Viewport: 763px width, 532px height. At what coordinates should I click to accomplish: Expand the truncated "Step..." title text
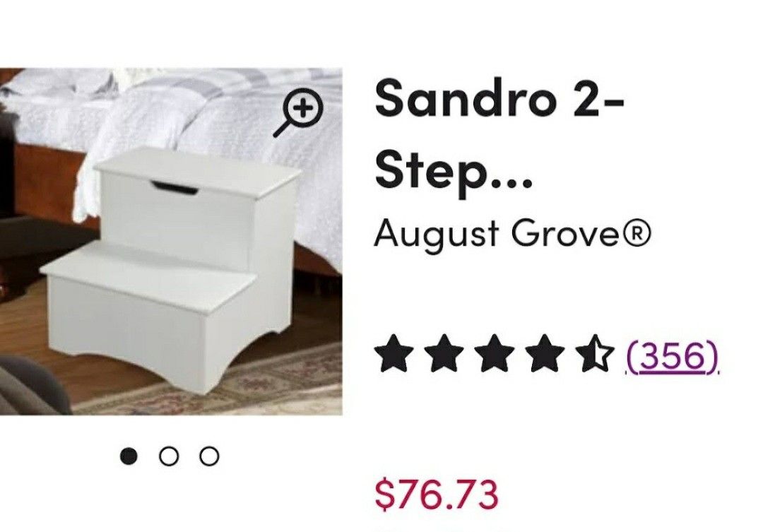pyautogui.click(x=454, y=173)
